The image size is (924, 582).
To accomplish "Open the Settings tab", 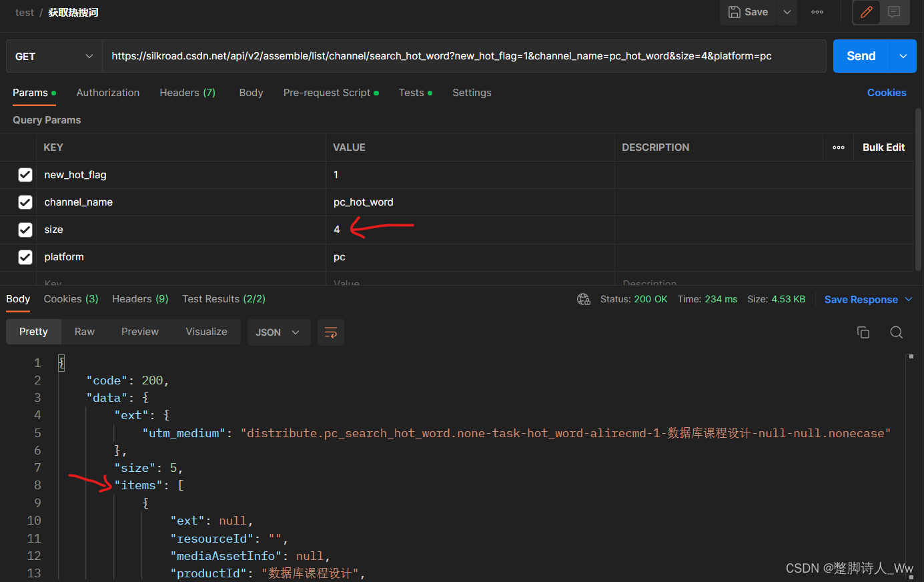I will 472,93.
